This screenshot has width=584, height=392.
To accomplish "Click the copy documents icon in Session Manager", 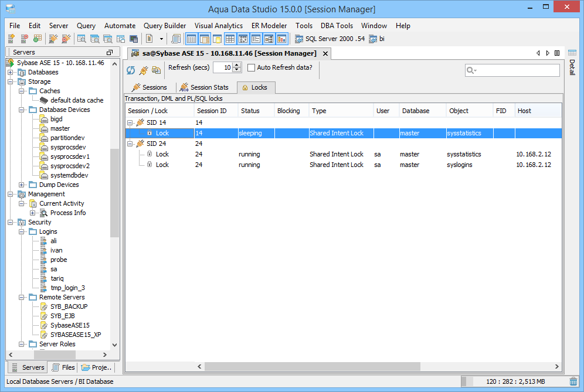I will tap(156, 70).
